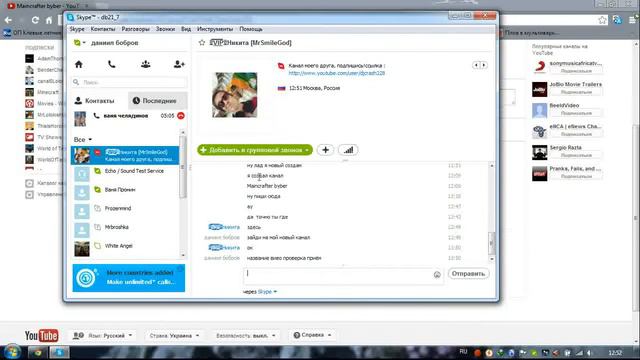
Task: Expand the Все contacts filter dropdown
Action: pyautogui.click(x=83, y=140)
